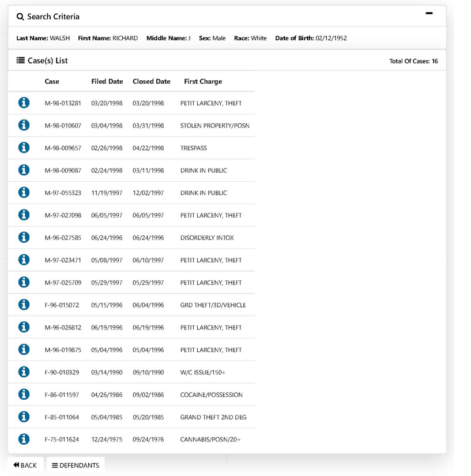Image resolution: width=471 pixels, height=476 pixels.
Task: Click the BACK button
Action: 25,465
